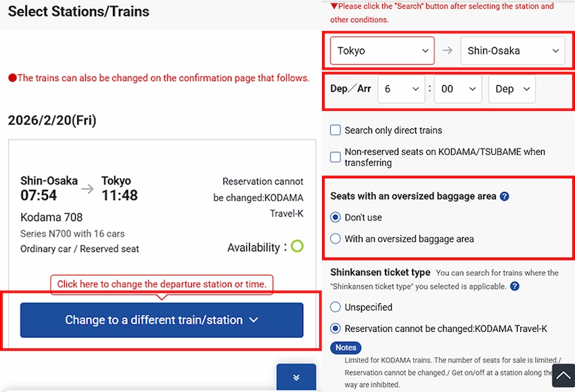Open the Dep/Arr selection dropdown
The width and height of the screenshot is (575, 392).
[511, 89]
